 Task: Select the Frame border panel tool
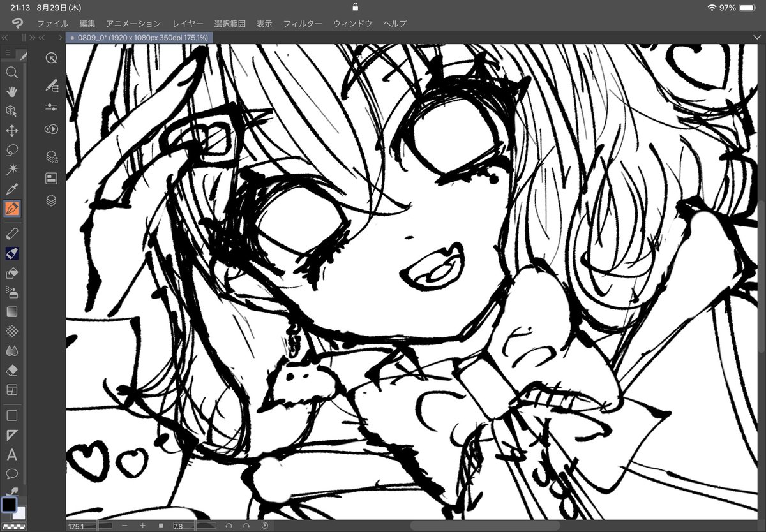point(11,389)
